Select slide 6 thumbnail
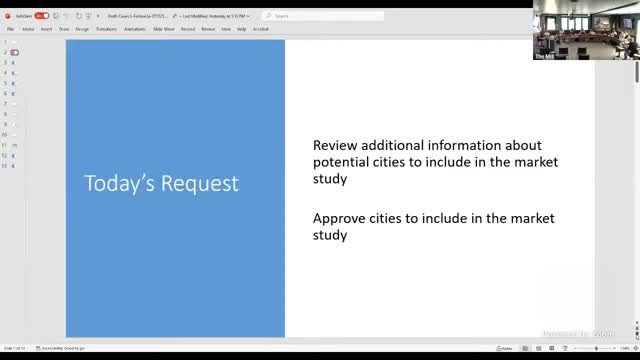The image size is (640, 360). click(14, 93)
